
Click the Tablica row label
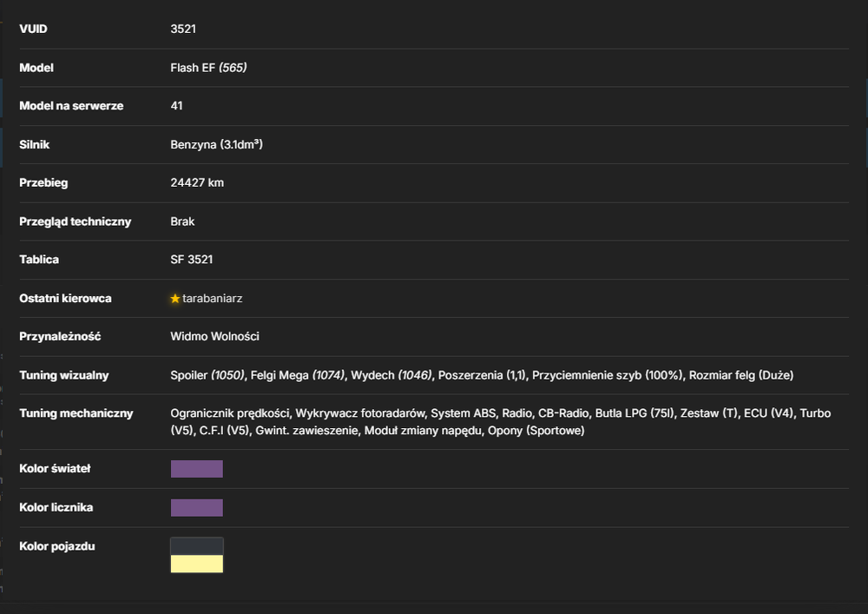pos(39,260)
